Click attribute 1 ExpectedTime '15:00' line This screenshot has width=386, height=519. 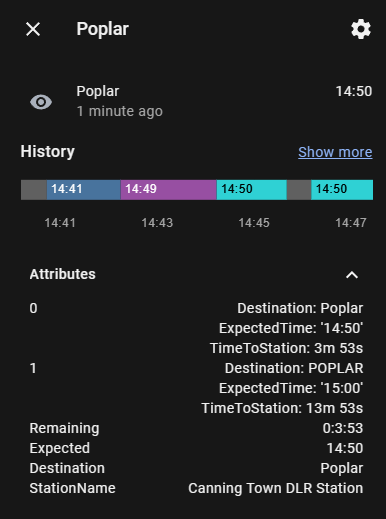(291, 388)
